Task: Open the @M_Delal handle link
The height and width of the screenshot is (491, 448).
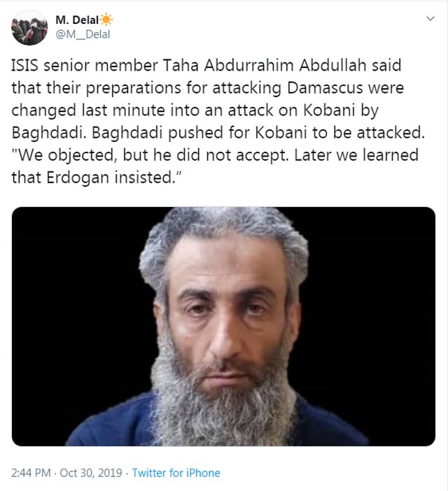Action: (x=83, y=34)
